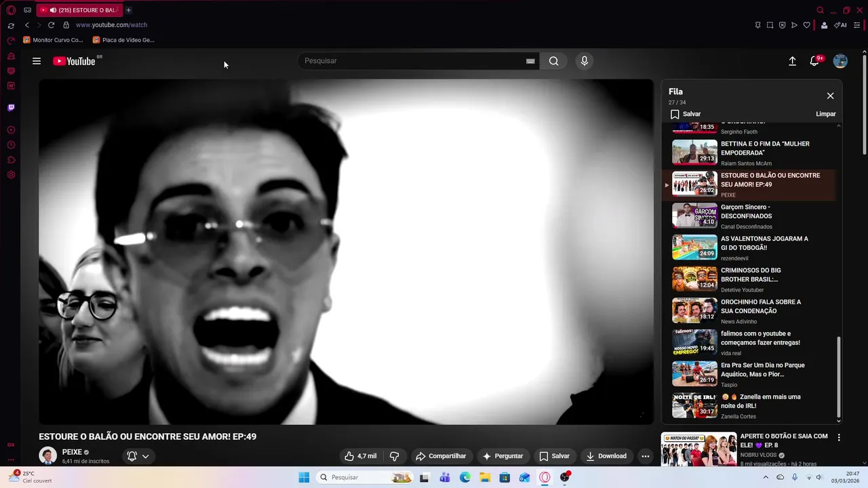Dislike the video
This screenshot has width=868, height=488.
point(394,456)
